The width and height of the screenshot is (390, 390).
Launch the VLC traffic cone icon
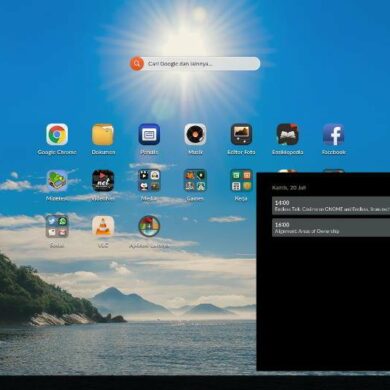[103, 227]
